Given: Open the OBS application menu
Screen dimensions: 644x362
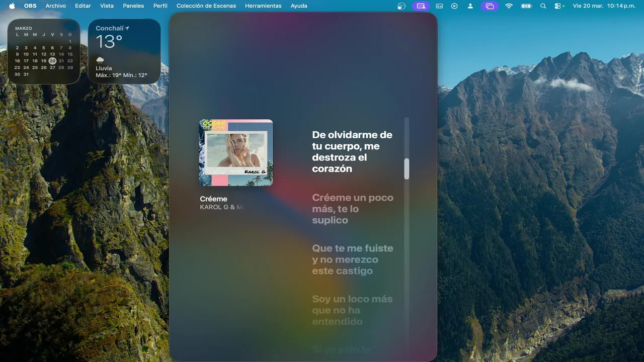Looking at the screenshot, I should click(x=30, y=6).
